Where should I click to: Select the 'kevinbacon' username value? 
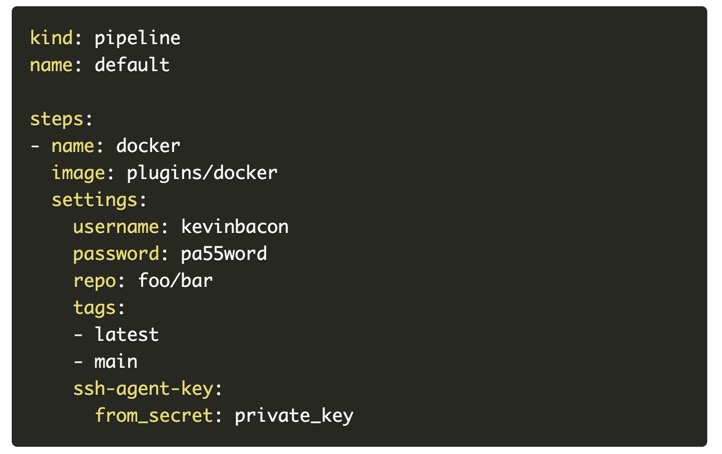pos(234,227)
